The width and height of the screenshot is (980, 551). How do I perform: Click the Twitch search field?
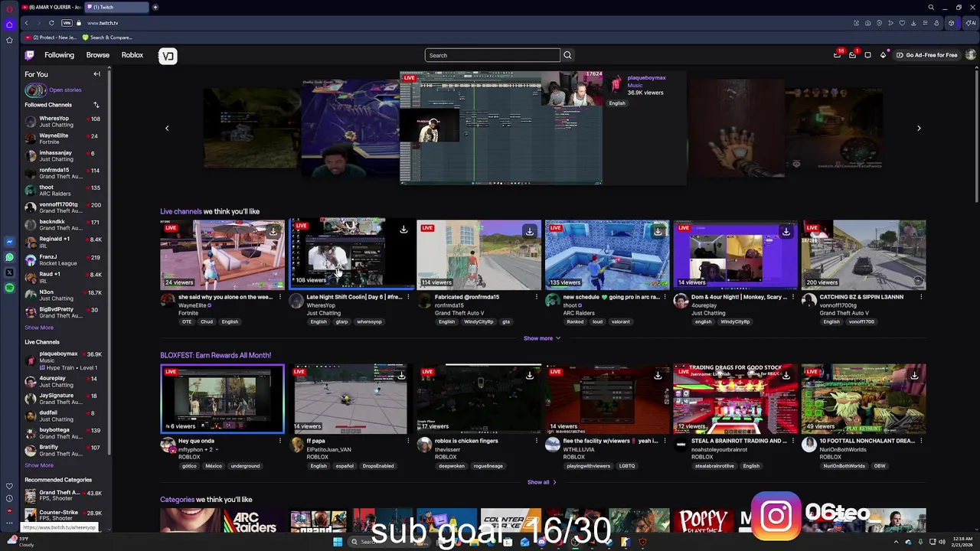(492, 55)
